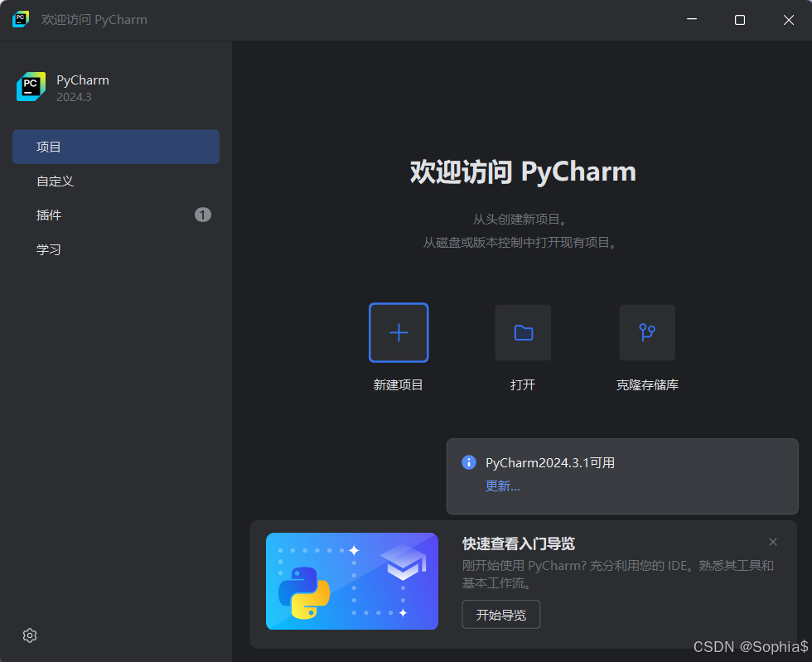Click the 克隆存储库 version control icon
Screen dimensions: 812x662
tap(647, 332)
